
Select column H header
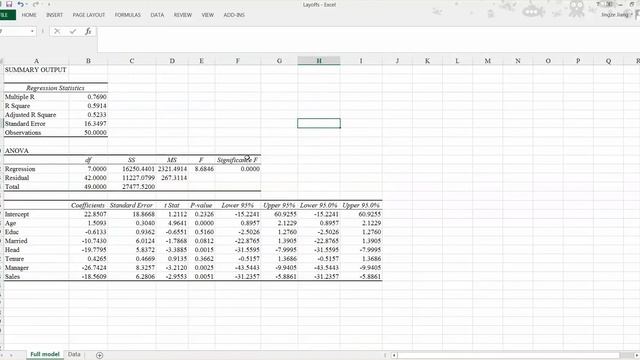point(319,61)
